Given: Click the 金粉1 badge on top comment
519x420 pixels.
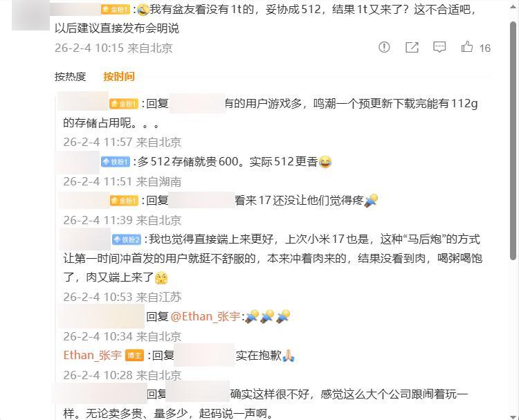Looking at the screenshot, I should (x=116, y=10).
